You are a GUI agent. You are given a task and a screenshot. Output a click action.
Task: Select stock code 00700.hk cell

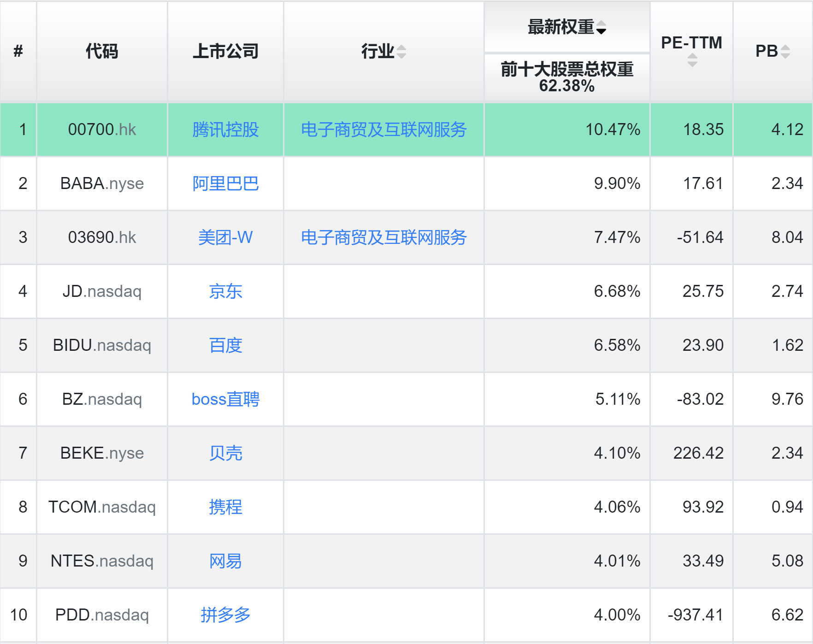pos(102,130)
